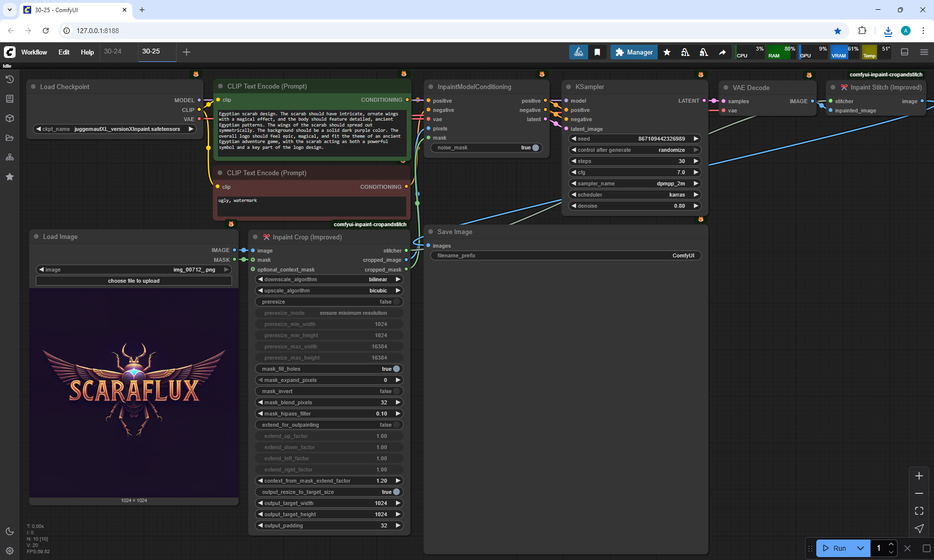Click the filename_prefix ComfyUI field

pos(565,255)
